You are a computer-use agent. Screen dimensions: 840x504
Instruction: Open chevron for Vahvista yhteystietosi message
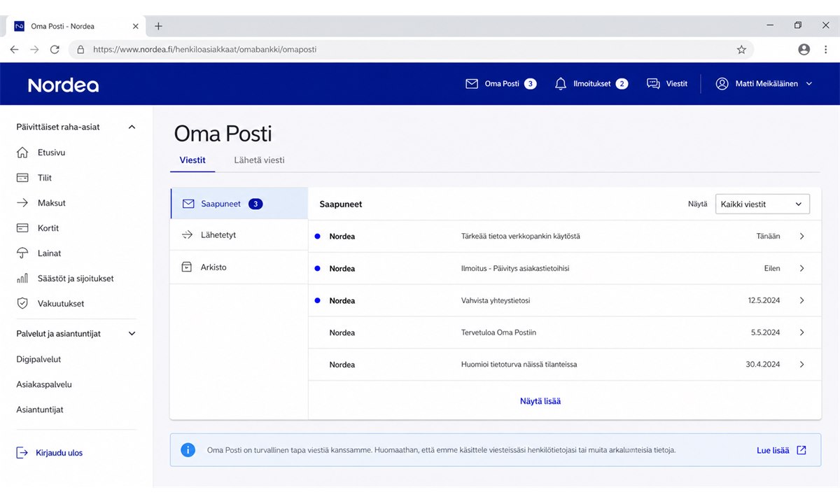pos(801,301)
